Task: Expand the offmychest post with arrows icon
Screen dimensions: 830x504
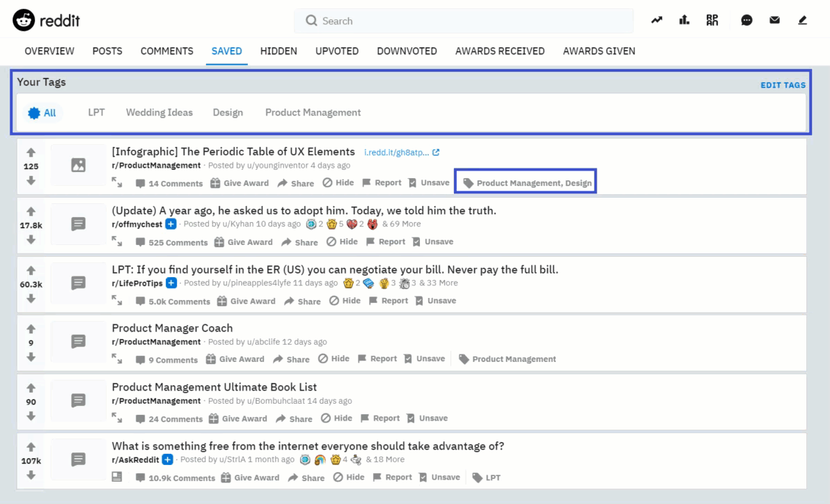Action: 117,242
